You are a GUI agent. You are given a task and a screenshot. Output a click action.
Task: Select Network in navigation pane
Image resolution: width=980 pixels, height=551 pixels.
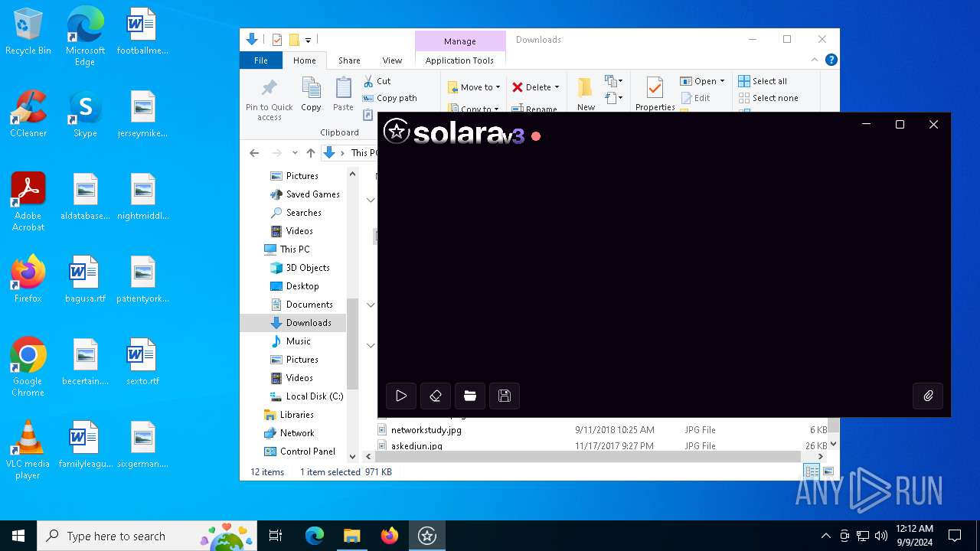(x=289, y=433)
